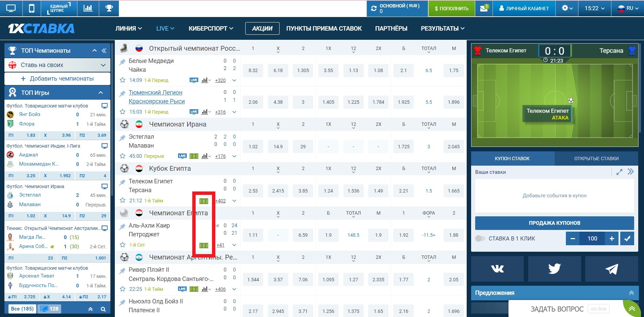
Task: Open LIVE stream icon for Белые Медведи match
Action: point(194,80)
